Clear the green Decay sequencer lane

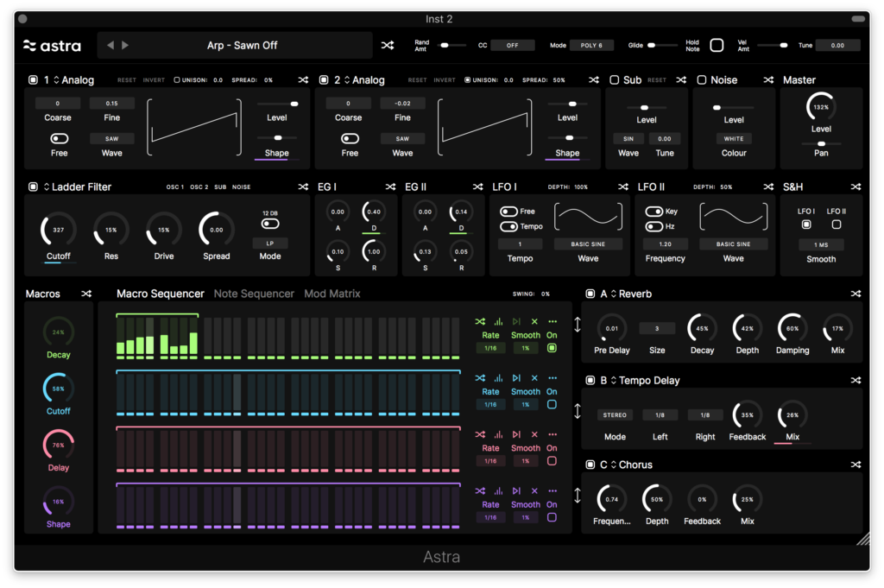point(534,321)
